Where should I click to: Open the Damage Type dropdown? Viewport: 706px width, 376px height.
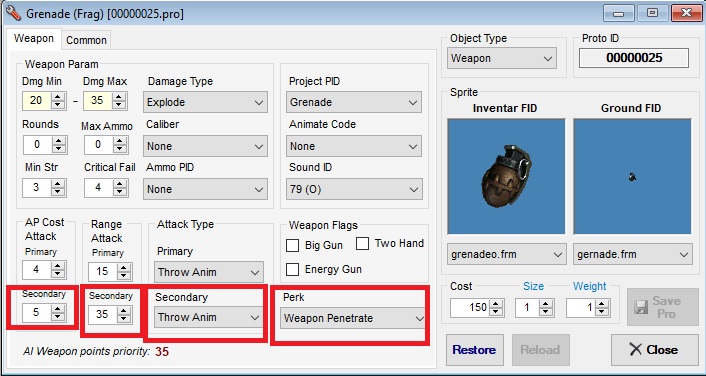(x=205, y=102)
